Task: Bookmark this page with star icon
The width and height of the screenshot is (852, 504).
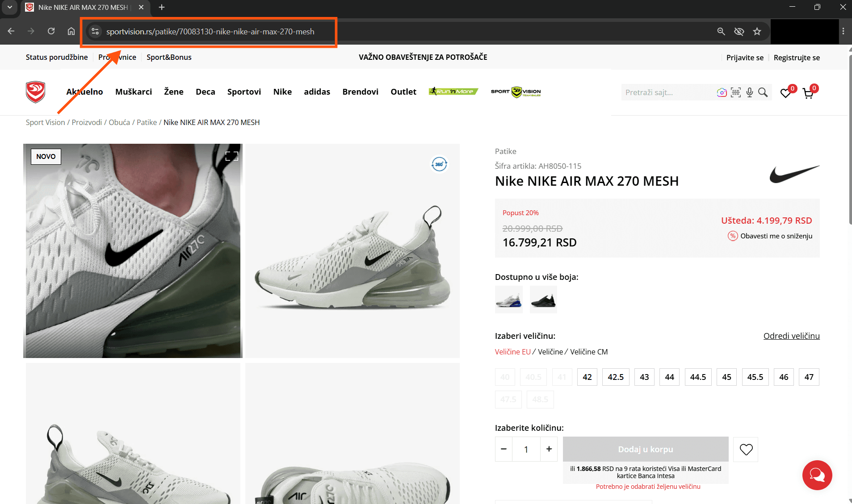Action: (757, 31)
